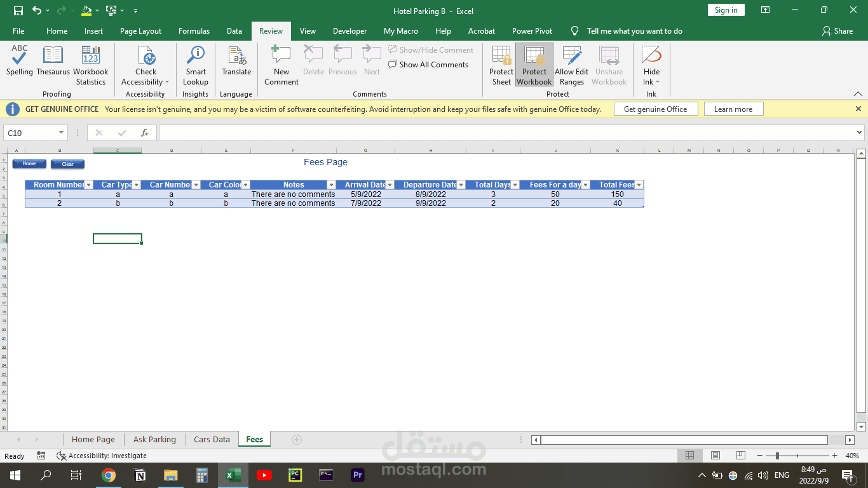Switch to the Cars Data sheet
The image size is (868, 488).
click(212, 439)
